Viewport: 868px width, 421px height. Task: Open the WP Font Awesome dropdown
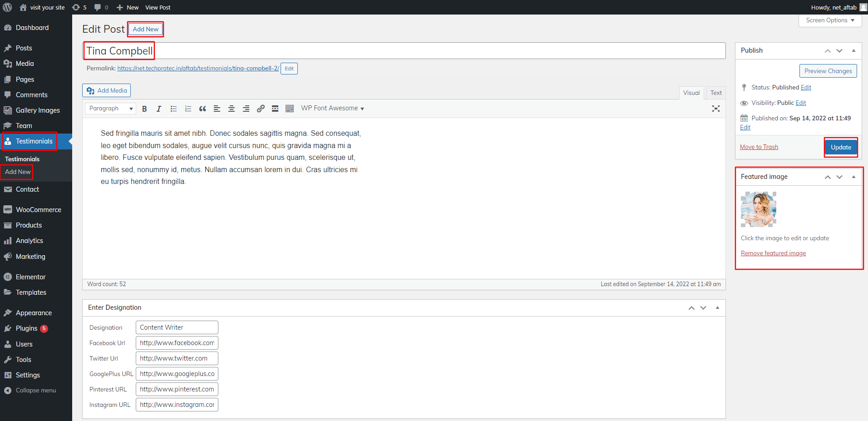332,109
